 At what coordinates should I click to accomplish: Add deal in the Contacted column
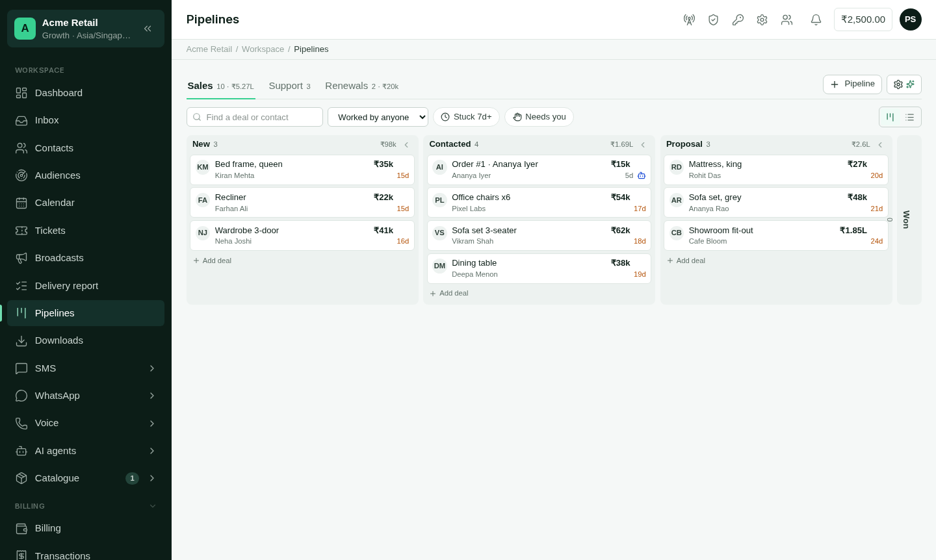[449, 294]
